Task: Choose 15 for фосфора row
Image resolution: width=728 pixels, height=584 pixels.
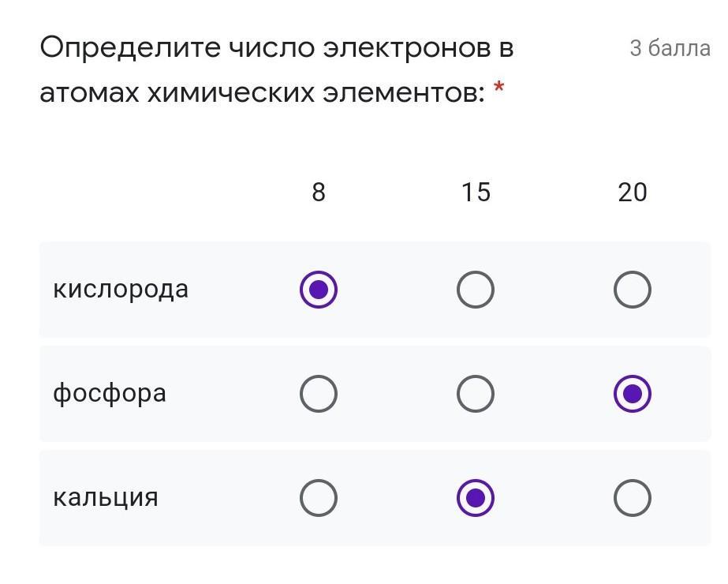Action: coord(475,394)
